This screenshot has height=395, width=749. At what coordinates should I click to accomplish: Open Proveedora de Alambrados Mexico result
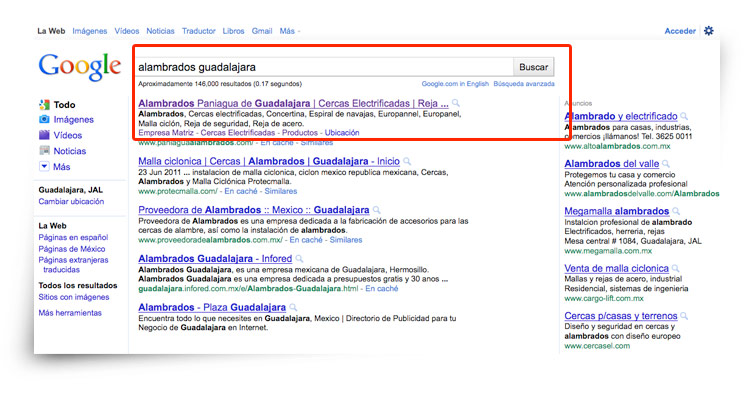click(x=254, y=210)
